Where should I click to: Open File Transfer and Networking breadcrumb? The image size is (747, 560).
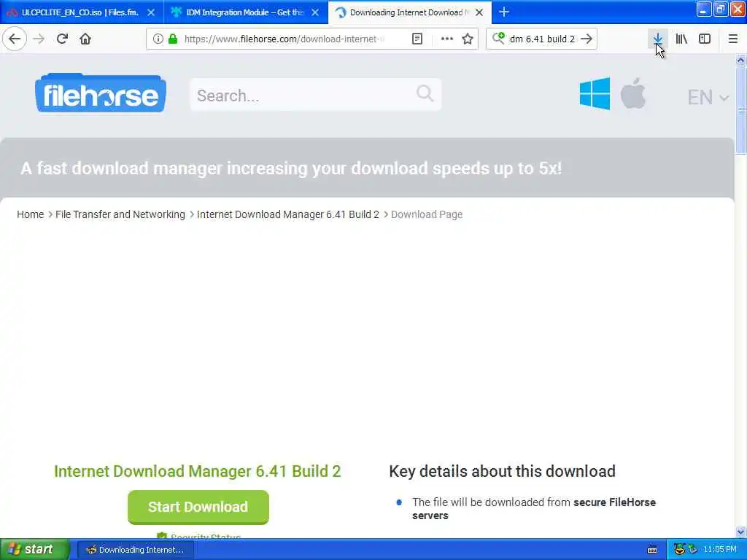coord(120,214)
